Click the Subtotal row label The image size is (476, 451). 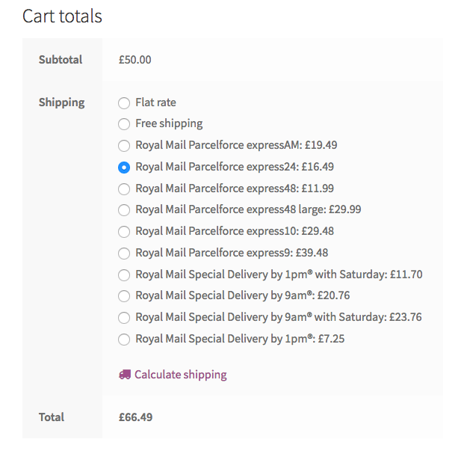click(61, 60)
